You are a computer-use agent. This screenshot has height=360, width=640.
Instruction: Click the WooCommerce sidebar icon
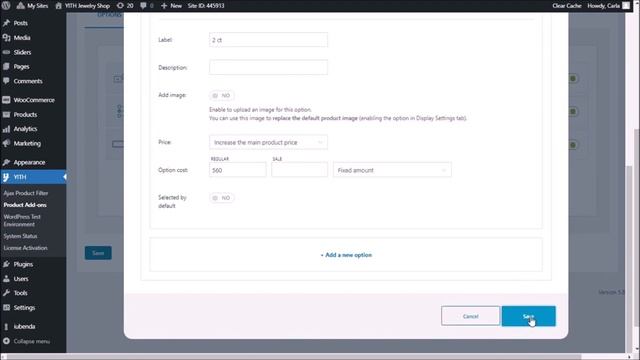click(x=6, y=100)
